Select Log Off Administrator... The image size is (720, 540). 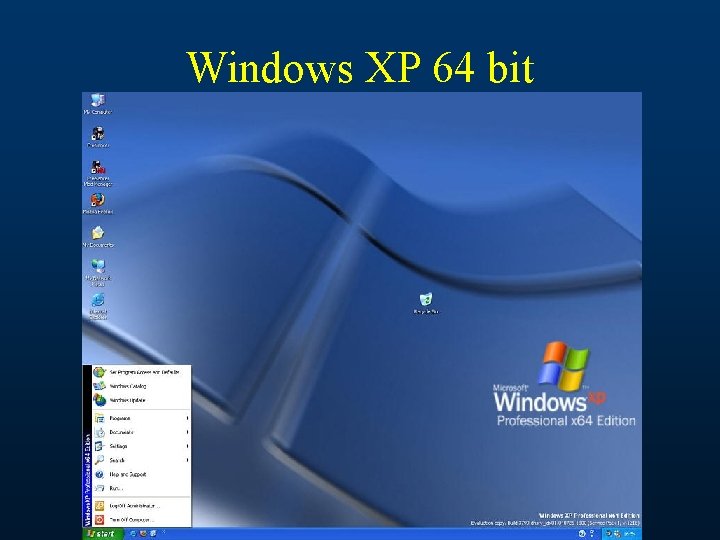(141, 506)
